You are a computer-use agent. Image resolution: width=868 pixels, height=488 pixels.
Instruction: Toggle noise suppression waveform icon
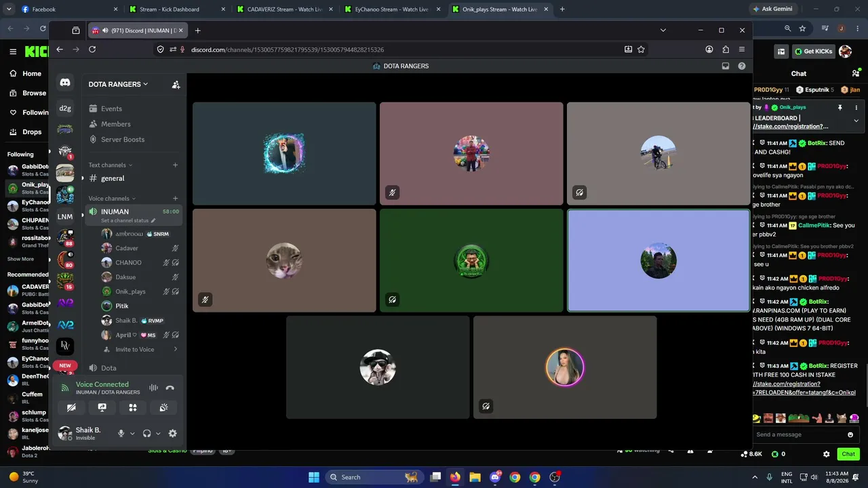154,388
